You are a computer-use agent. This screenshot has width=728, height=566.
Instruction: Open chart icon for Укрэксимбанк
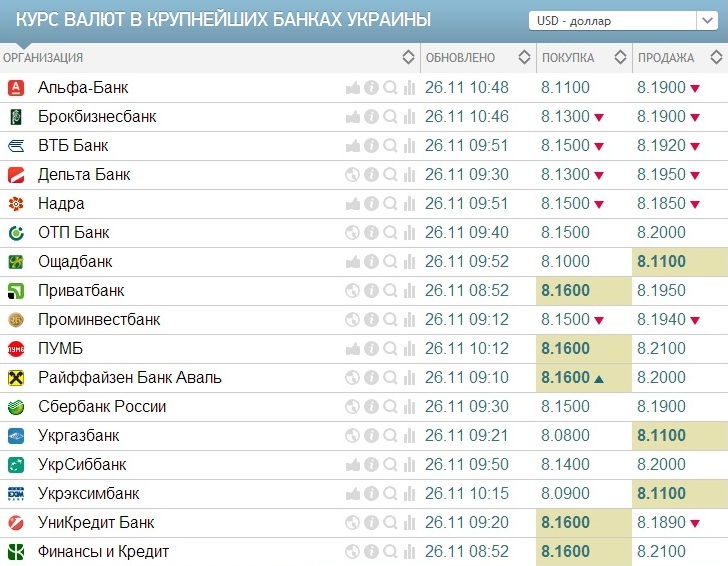[409, 494]
